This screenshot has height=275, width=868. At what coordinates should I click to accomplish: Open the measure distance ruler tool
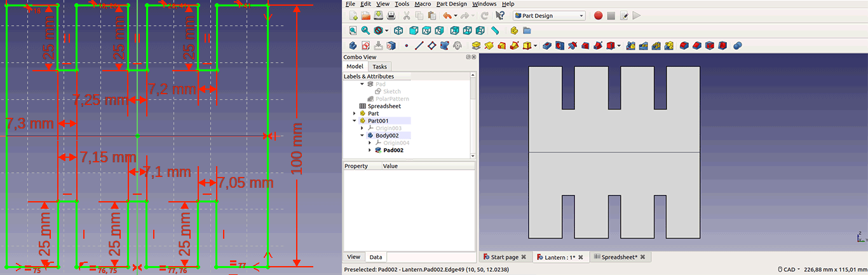tap(494, 30)
